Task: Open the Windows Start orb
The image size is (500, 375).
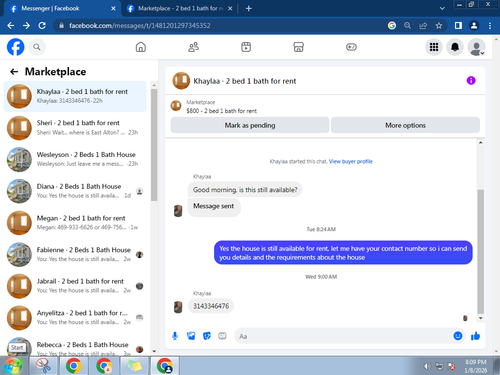Action: (13, 366)
